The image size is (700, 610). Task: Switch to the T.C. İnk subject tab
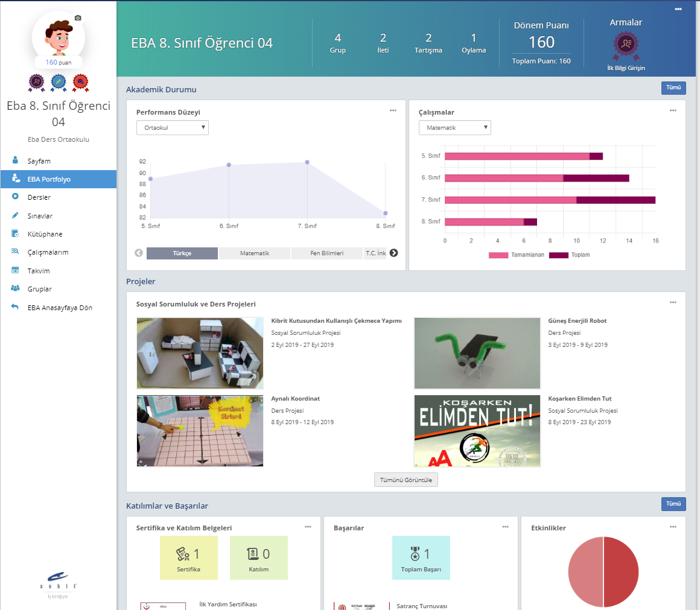pyautogui.click(x=375, y=253)
